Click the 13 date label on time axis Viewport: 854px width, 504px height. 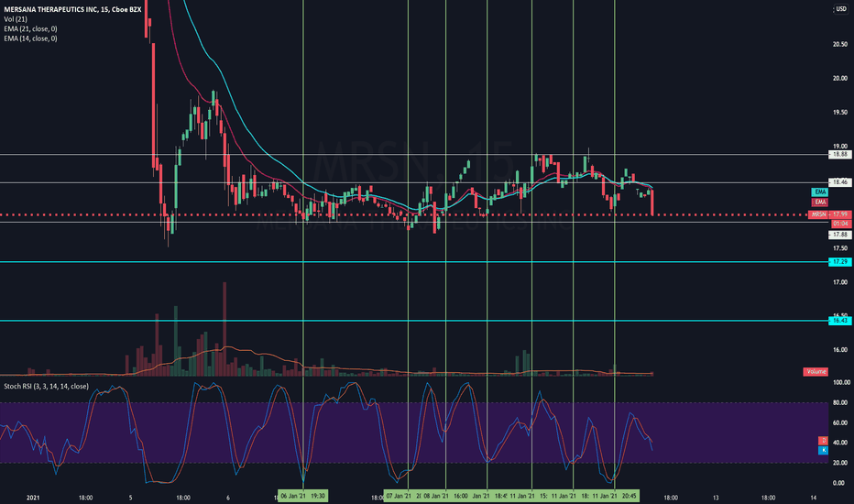tap(716, 498)
